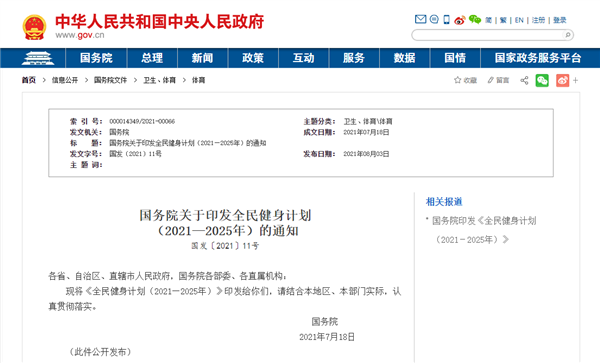Open the WeChat icon in the top header
This screenshot has width=600, height=363.
475,20
